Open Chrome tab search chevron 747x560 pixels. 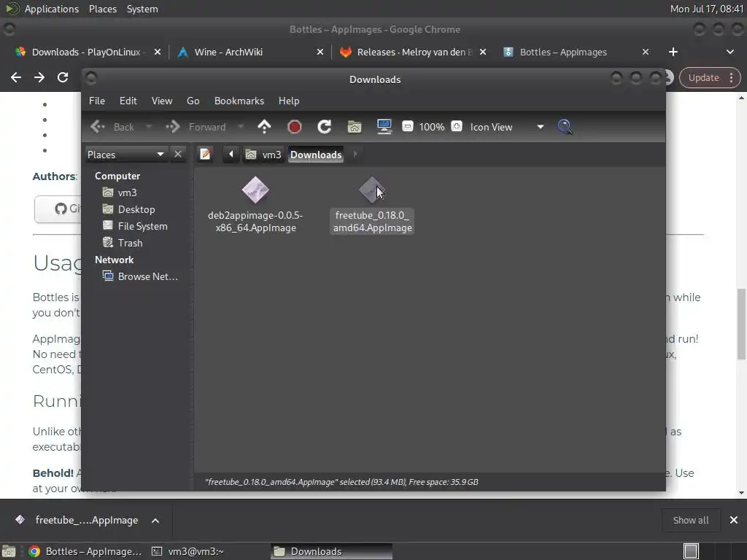[x=729, y=52]
